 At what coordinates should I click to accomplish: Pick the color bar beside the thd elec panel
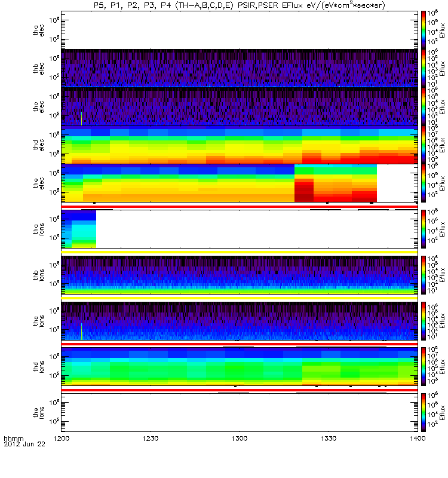tap(424, 145)
